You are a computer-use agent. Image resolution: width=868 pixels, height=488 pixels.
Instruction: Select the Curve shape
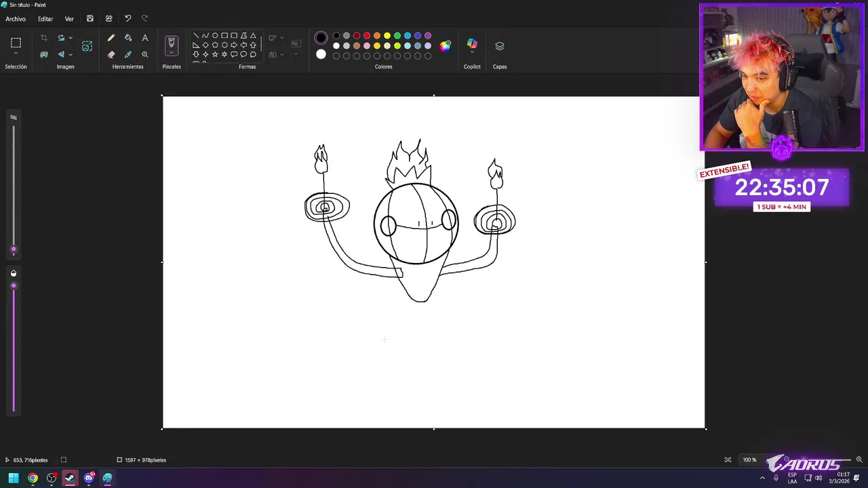tap(205, 35)
